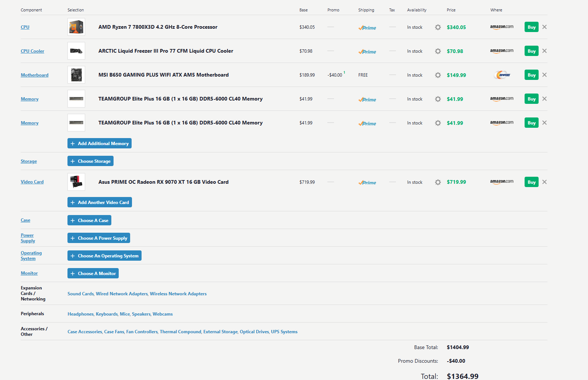The image size is (588, 380).
Task: Click the $149.99 green price link
Action: coord(456,75)
